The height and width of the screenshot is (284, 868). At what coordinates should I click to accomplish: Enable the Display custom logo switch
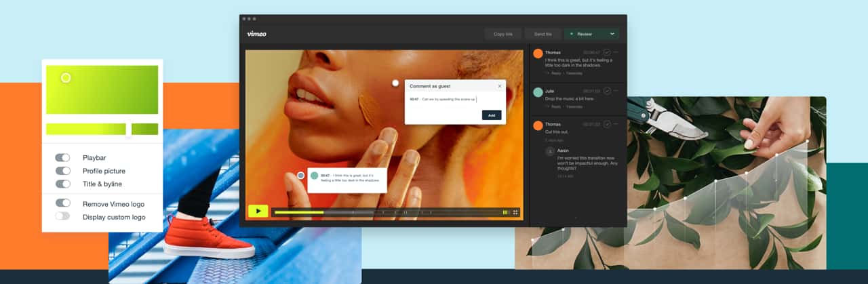tap(62, 216)
